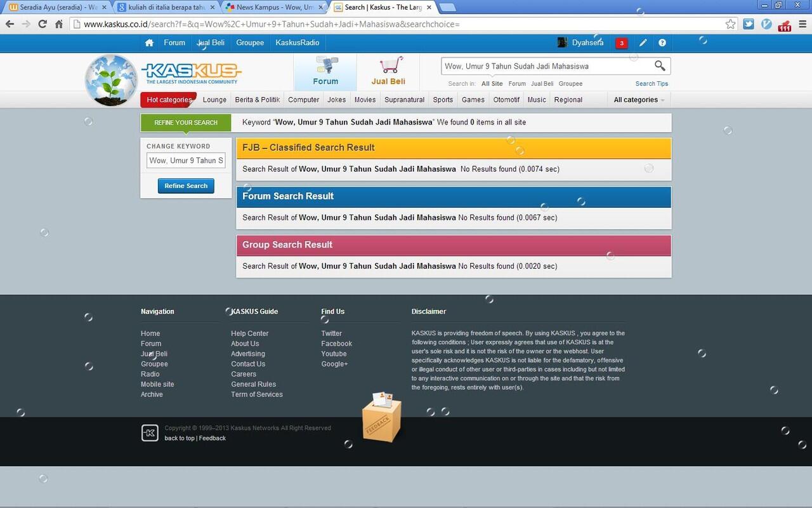Set Search in to Forum

click(517, 84)
